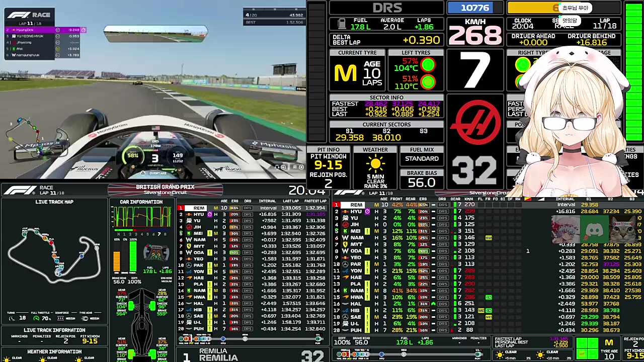Viewport: 644px width, 362px height.
Task: Click the purple fastest-lap stopwatch icon beside HYU
Action: point(210,214)
